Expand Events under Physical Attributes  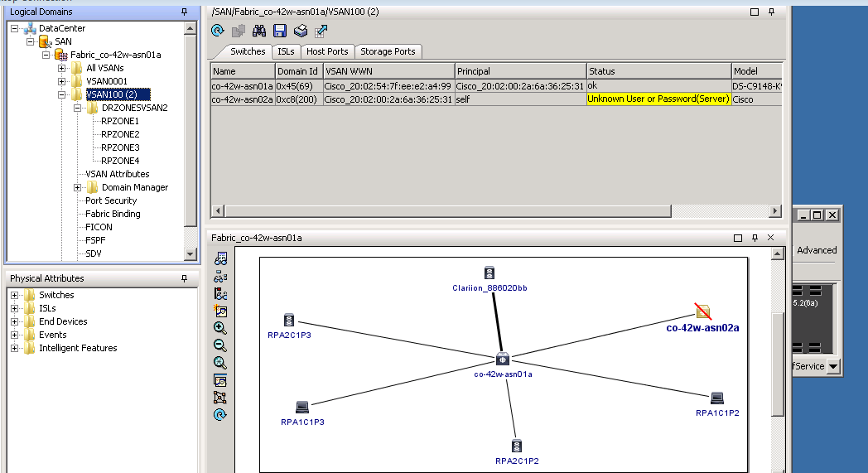[15, 335]
